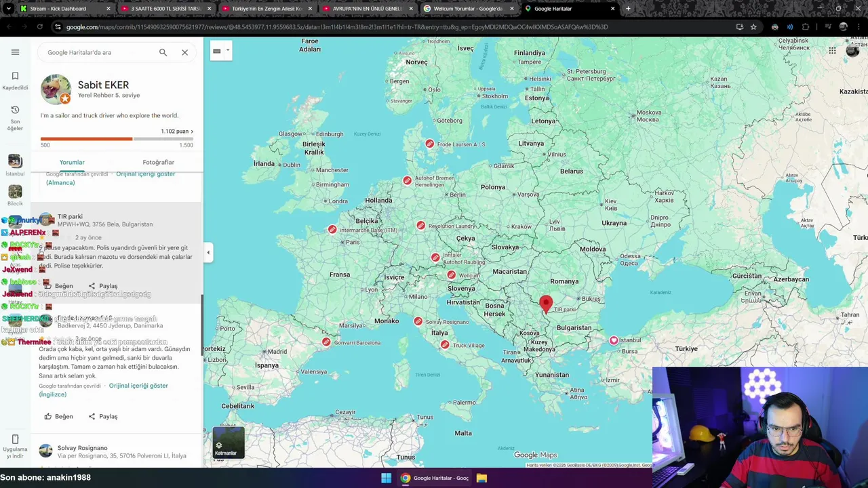The width and height of the screenshot is (868, 488).
Task: Click the Truck Village map pin
Action: click(x=445, y=344)
